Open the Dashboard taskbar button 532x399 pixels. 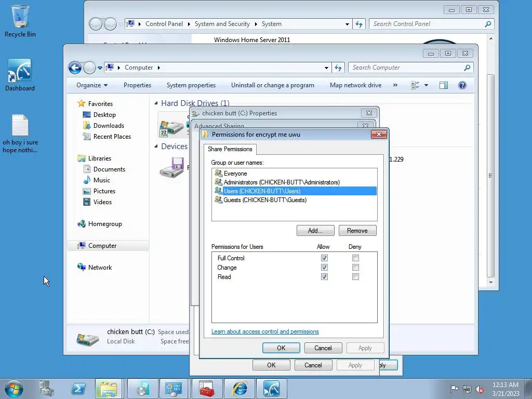coord(271,389)
